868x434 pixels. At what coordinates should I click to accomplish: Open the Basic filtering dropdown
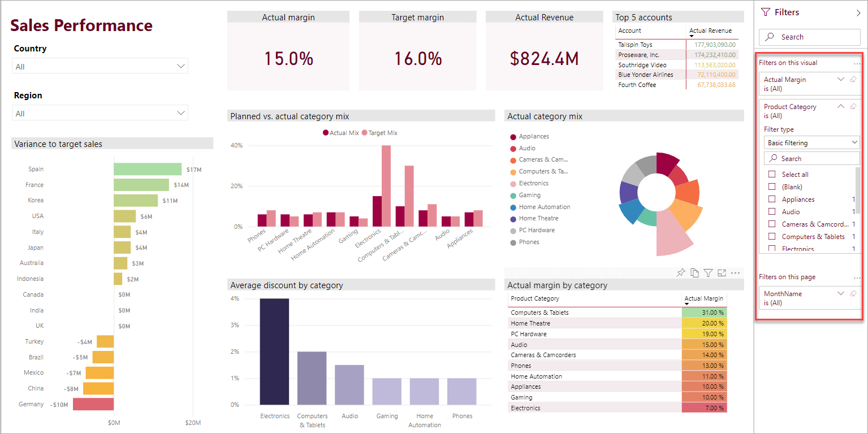pyautogui.click(x=811, y=142)
